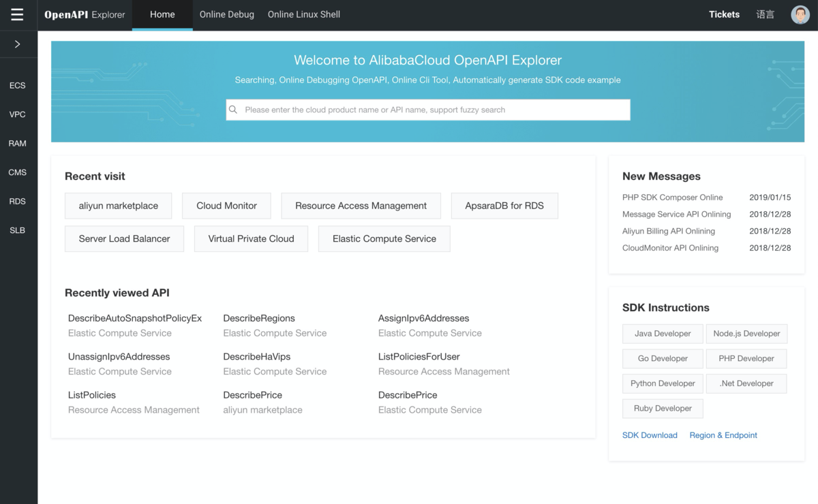Select ECS in the left sidebar
Image resolution: width=818 pixels, height=504 pixels.
coord(17,85)
